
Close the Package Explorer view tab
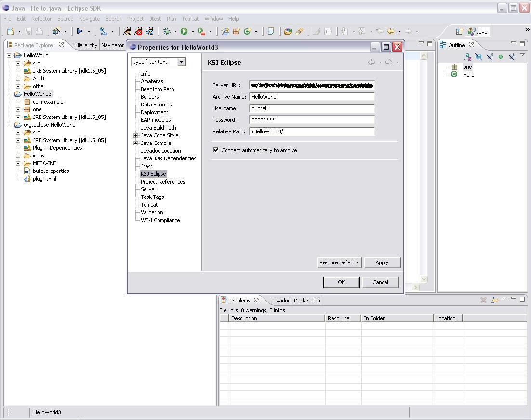click(61, 45)
